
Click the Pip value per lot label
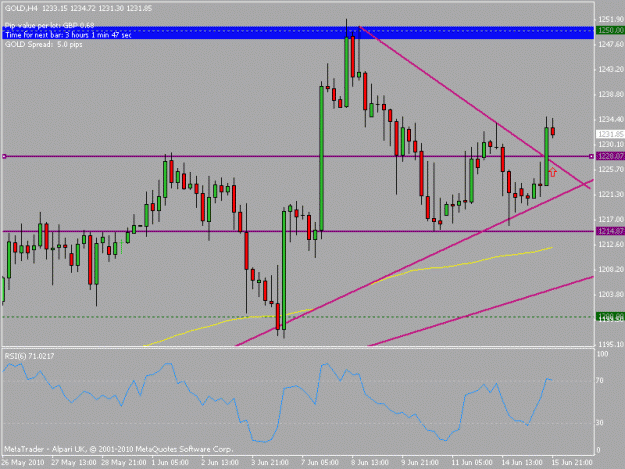[49, 26]
